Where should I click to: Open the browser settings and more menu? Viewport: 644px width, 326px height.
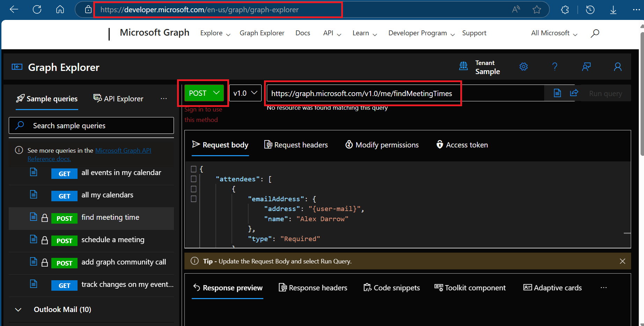pyautogui.click(x=636, y=10)
